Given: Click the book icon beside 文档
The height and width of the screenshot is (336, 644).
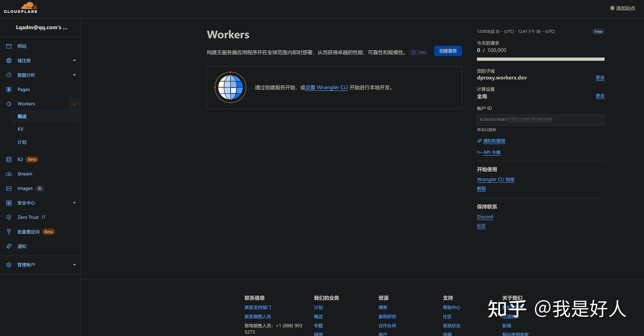Looking at the screenshot, I should [413, 53].
